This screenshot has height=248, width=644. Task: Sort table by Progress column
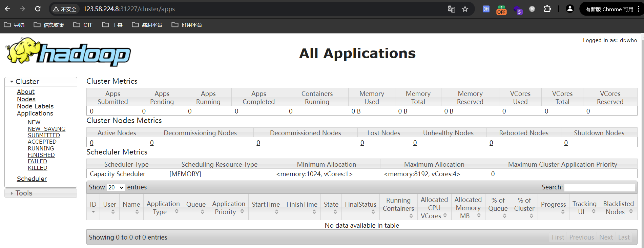(x=554, y=207)
